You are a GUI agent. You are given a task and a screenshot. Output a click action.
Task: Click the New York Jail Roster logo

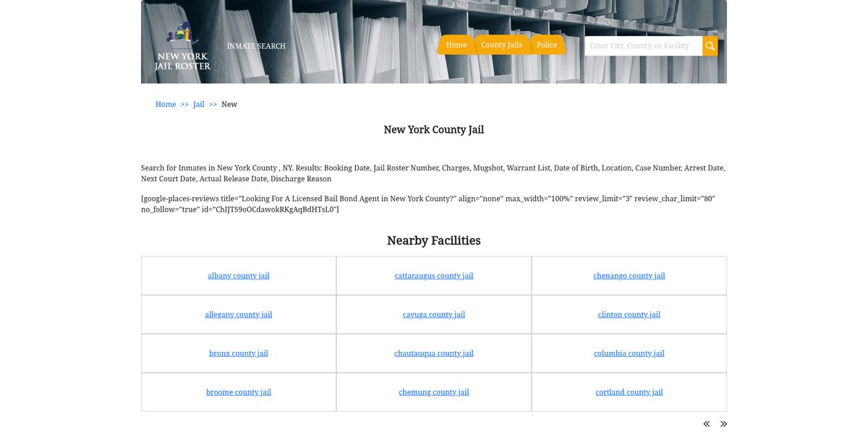(x=182, y=46)
